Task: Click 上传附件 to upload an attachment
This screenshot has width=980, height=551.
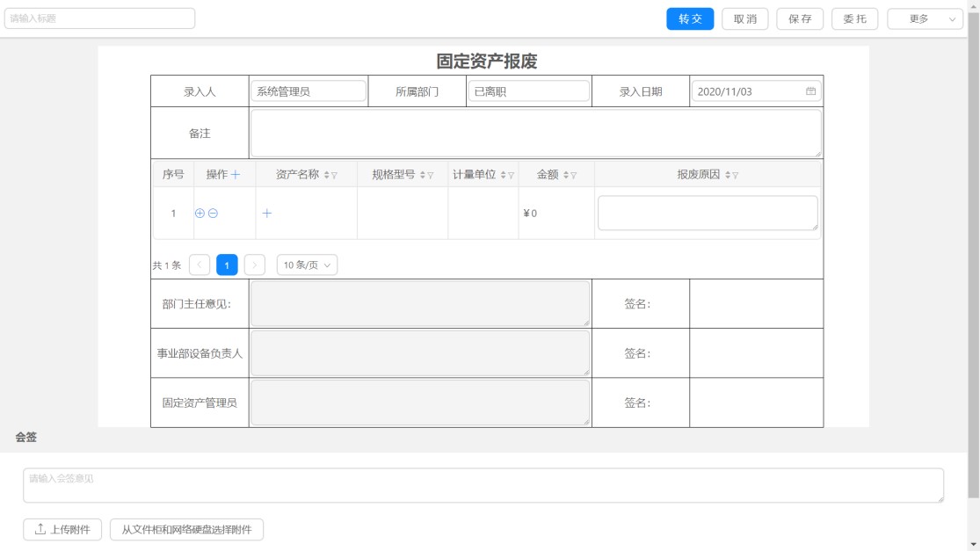Action: pyautogui.click(x=62, y=530)
